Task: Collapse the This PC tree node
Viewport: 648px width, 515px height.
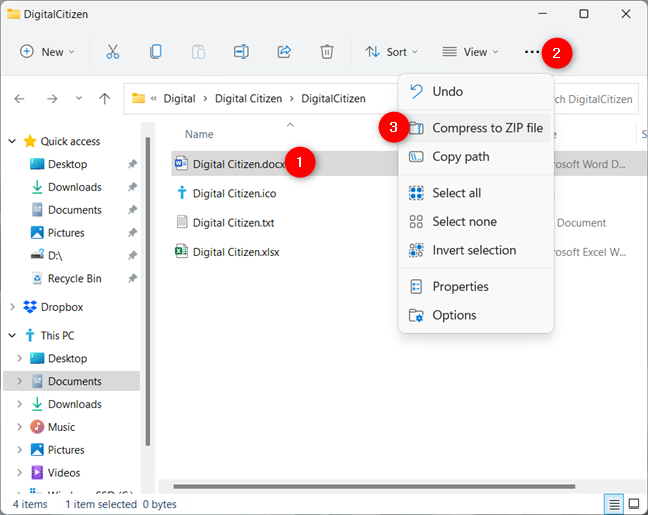Action: click(x=12, y=336)
